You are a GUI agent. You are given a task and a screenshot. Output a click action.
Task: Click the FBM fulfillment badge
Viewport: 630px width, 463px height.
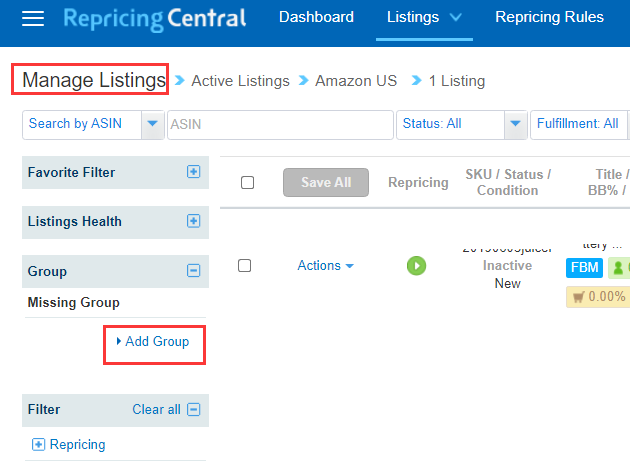[x=584, y=267]
